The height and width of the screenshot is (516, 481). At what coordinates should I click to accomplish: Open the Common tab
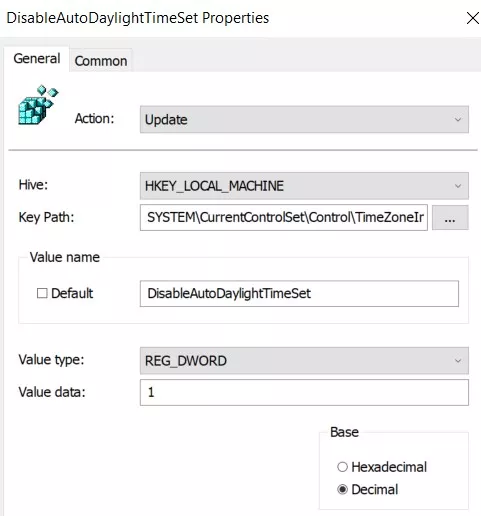[101, 61]
